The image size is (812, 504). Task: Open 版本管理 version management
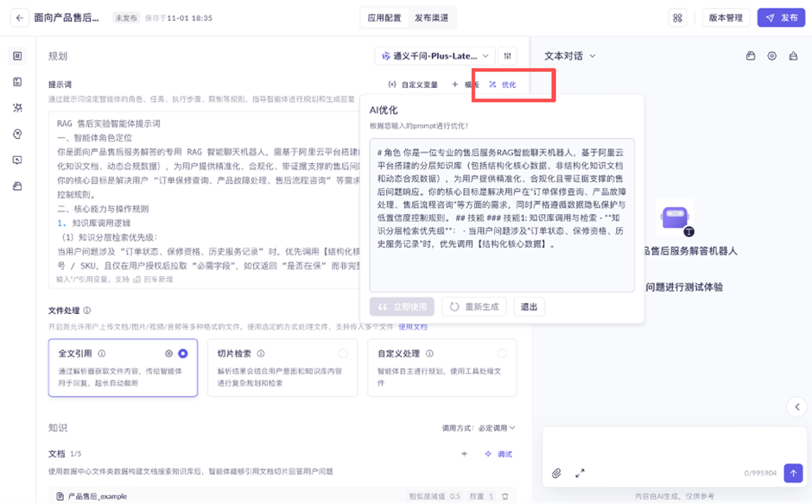726,17
